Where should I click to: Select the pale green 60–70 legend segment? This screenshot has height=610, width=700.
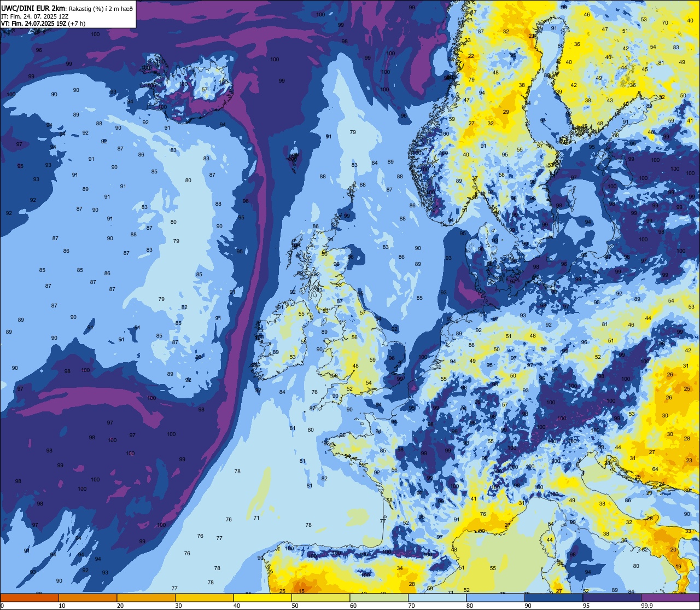(x=379, y=597)
